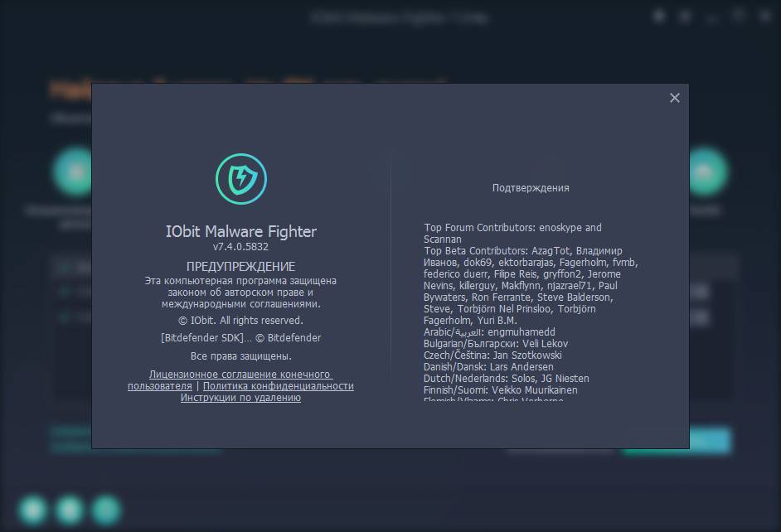
Task: Click the "Danish/Dansk: Lars Andersen" credit
Action: coord(488,367)
